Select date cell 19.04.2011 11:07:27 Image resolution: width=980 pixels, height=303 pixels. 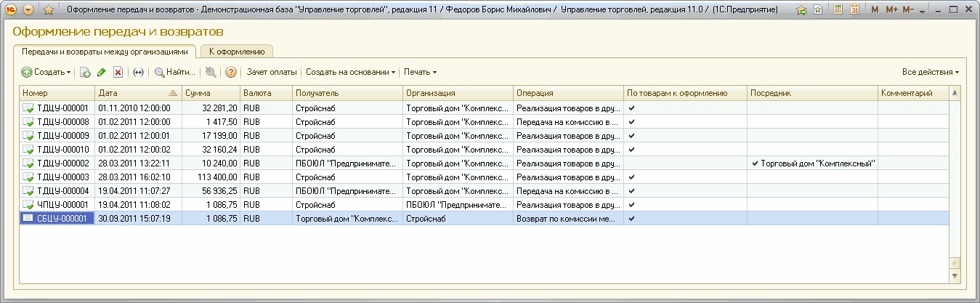pos(138,190)
